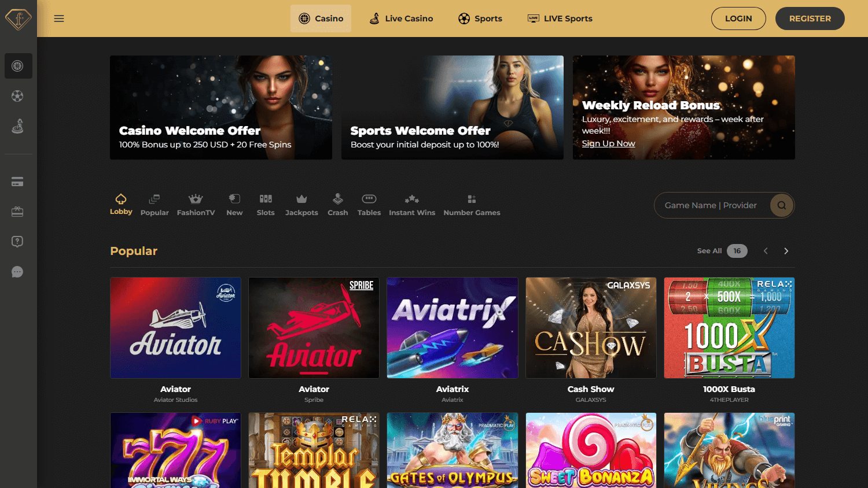Open the Aviatrix game thumbnail
The width and height of the screenshot is (868, 488).
[x=452, y=327]
